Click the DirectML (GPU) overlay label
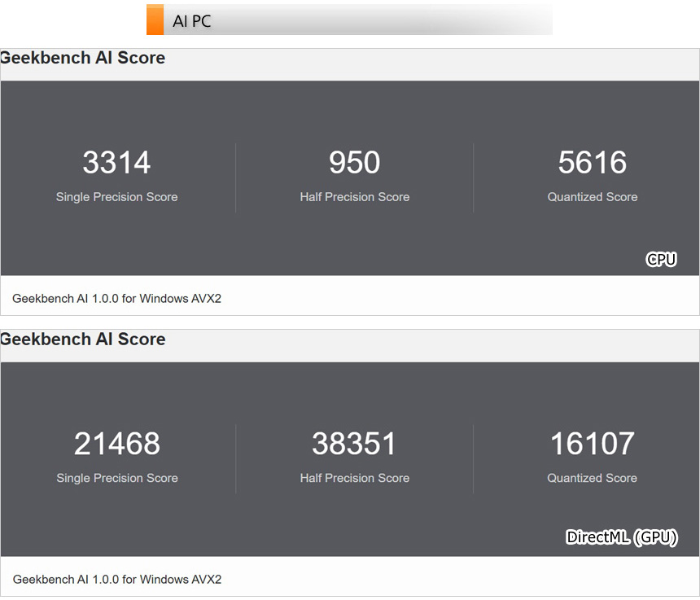The width and height of the screenshot is (700, 600). [621, 537]
